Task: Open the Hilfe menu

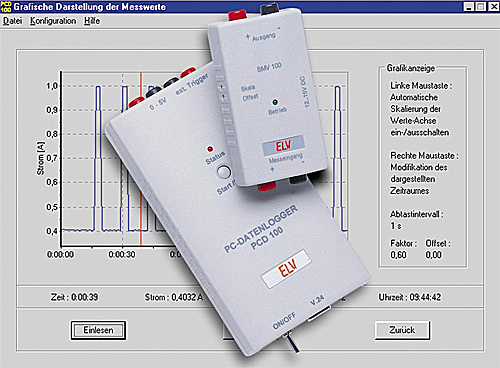Action: click(92, 21)
